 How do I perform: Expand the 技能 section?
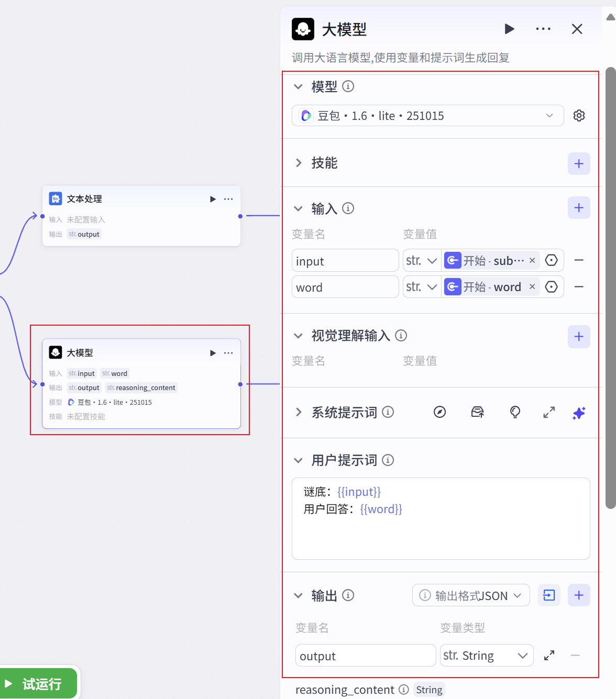pyautogui.click(x=299, y=163)
